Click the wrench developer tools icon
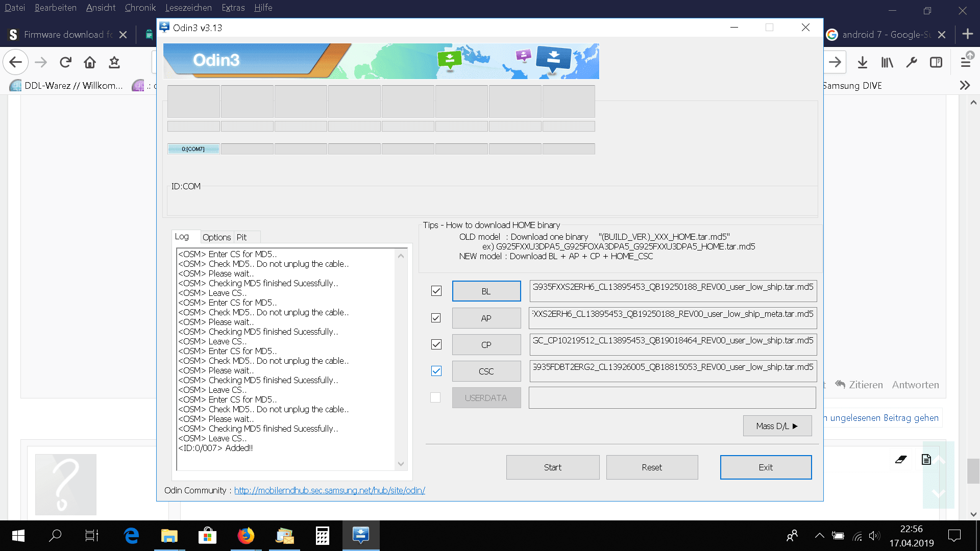Screen dimensions: 980x551 (x=912, y=62)
